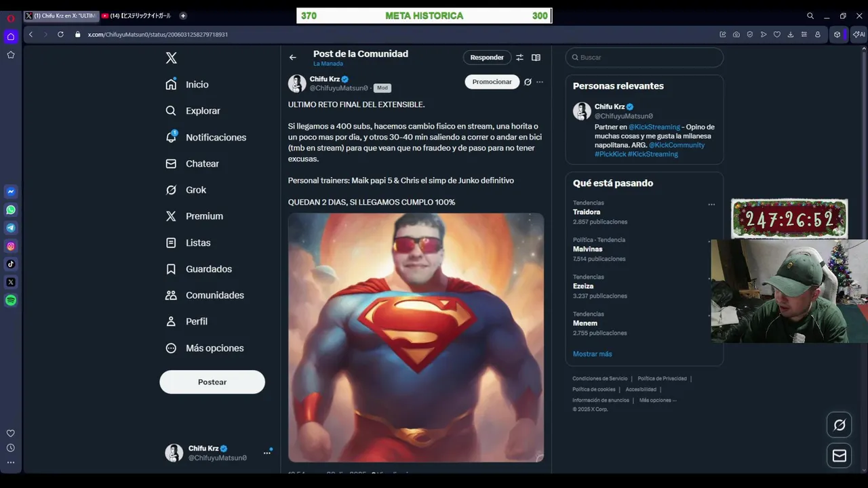Click the Buscar search field
Image resolution: width=868 pixels, height=488 pixels.
(644, 58)
